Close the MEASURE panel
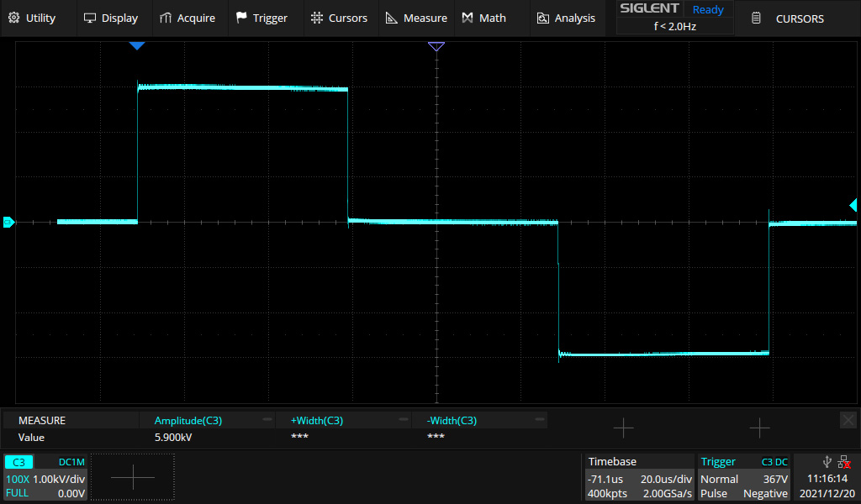This screenshot has height=504, width=861. tap(848, 420)
